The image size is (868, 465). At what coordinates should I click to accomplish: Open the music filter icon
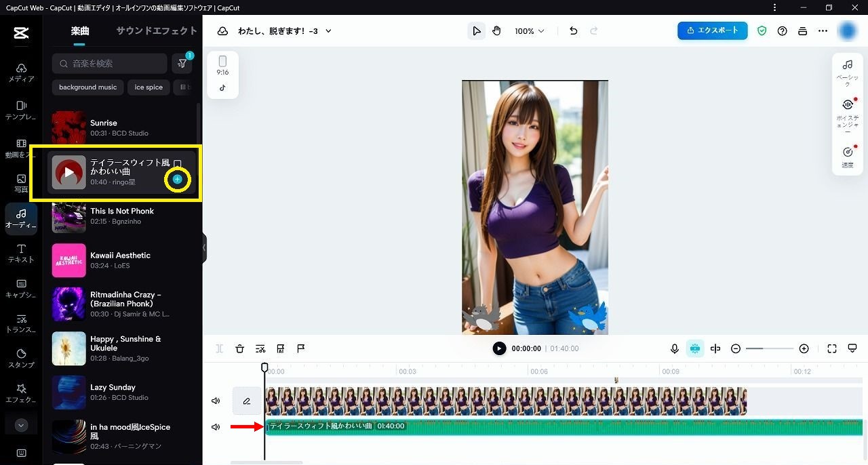click(182, 64)
